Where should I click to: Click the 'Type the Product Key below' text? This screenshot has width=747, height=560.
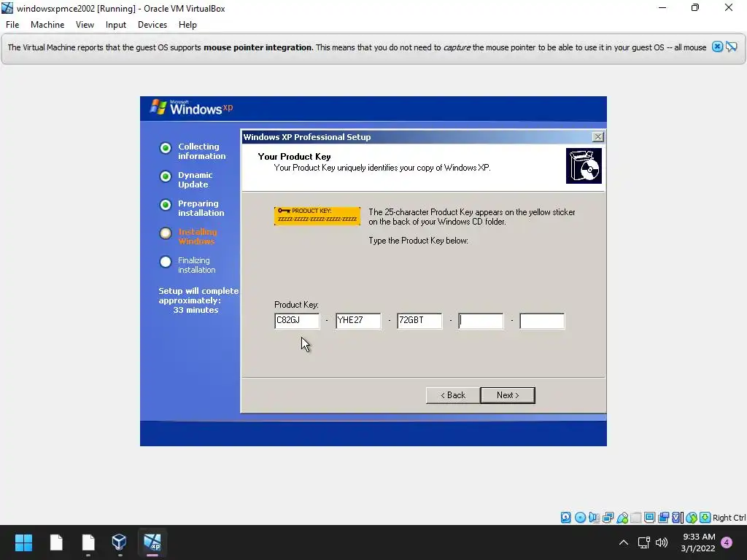click(418, 241)
